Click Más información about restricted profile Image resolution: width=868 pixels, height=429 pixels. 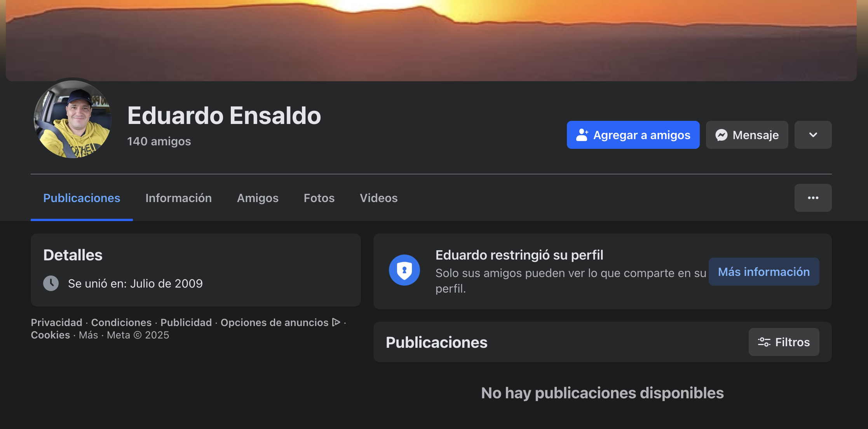763,272
